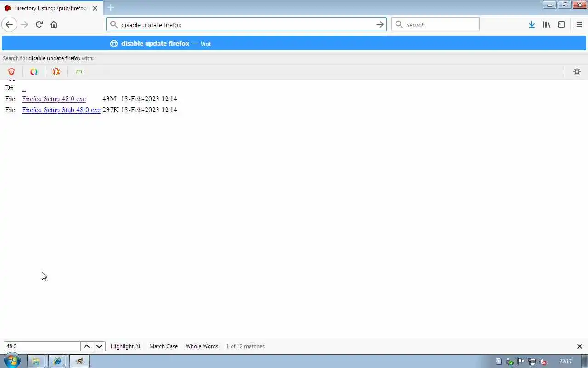The image size is (588, 368).
Task: Open the Downloads panel
Action: click(531, 24)
